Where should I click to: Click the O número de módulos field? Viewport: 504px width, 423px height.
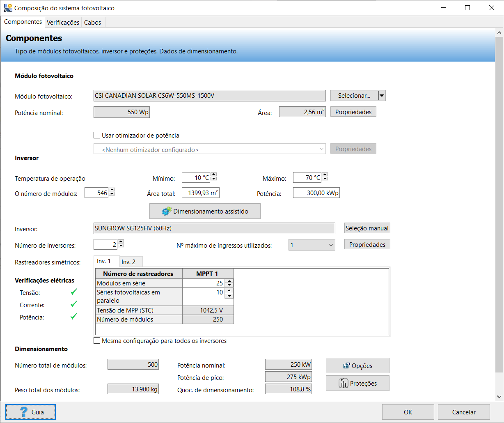96,193
